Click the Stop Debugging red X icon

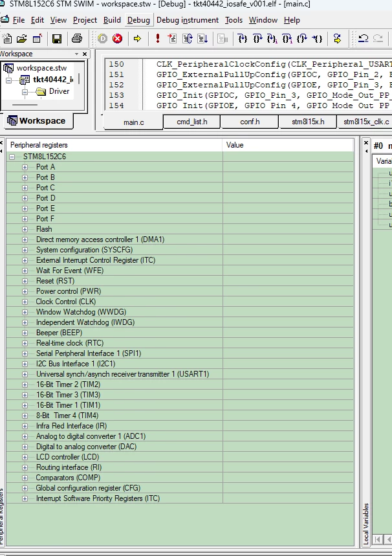pyautogui.click(x=117, y=38)
